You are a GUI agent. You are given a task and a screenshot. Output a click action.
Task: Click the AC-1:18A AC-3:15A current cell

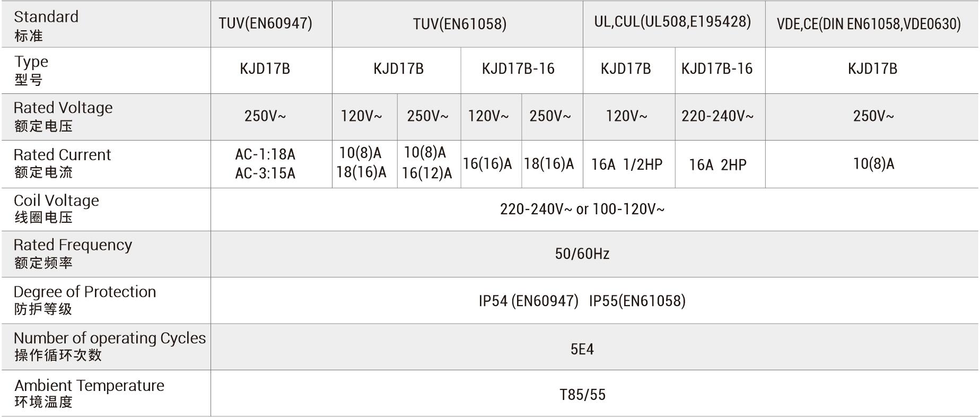[265, 163]
